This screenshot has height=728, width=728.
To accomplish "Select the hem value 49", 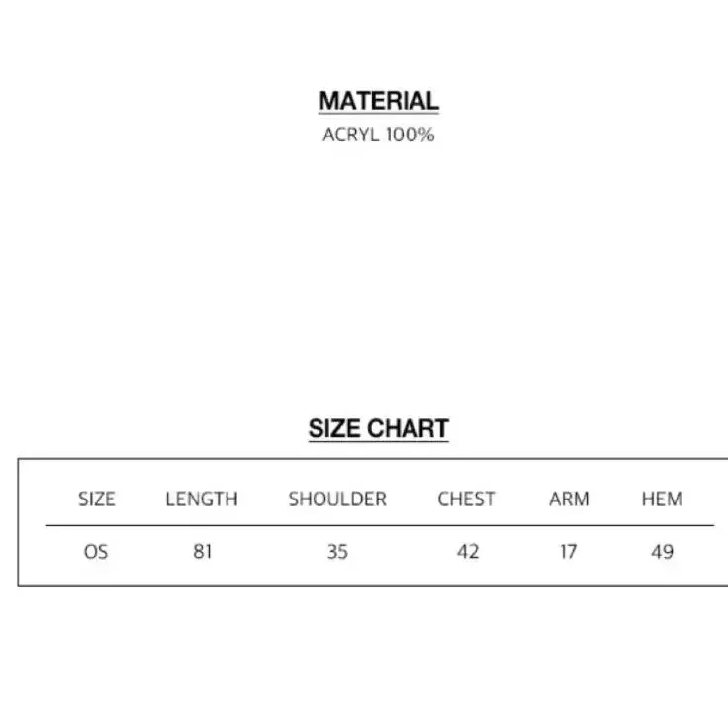I will click(662, 552).
